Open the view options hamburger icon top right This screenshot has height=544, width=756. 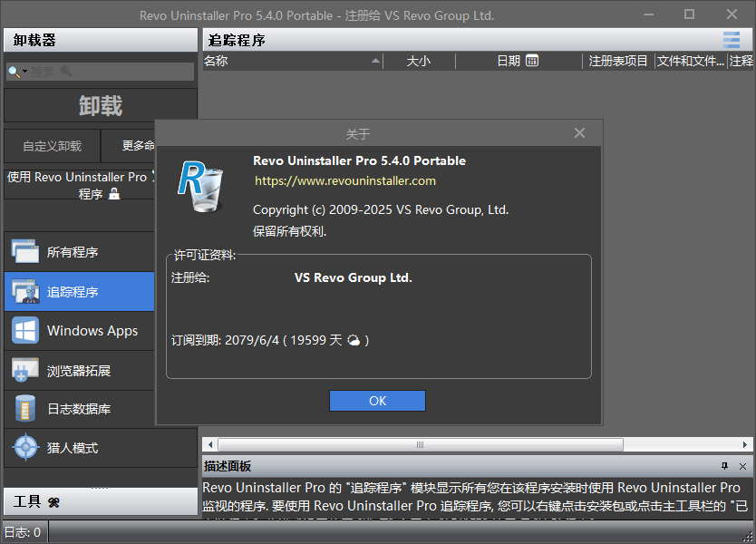[x=732, y=39]
